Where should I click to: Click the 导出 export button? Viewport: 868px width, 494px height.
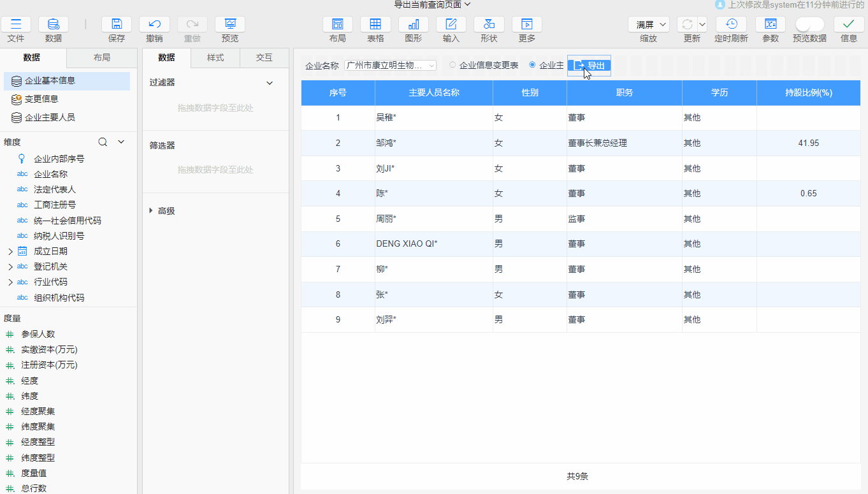[589, 65]
